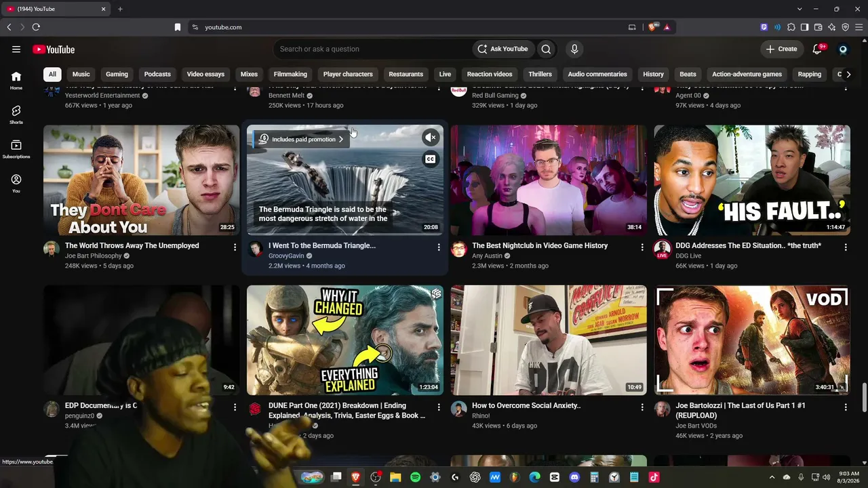Open options for DDG Addresses video
This screenshot has width=868, height=488.
[845, 247]
